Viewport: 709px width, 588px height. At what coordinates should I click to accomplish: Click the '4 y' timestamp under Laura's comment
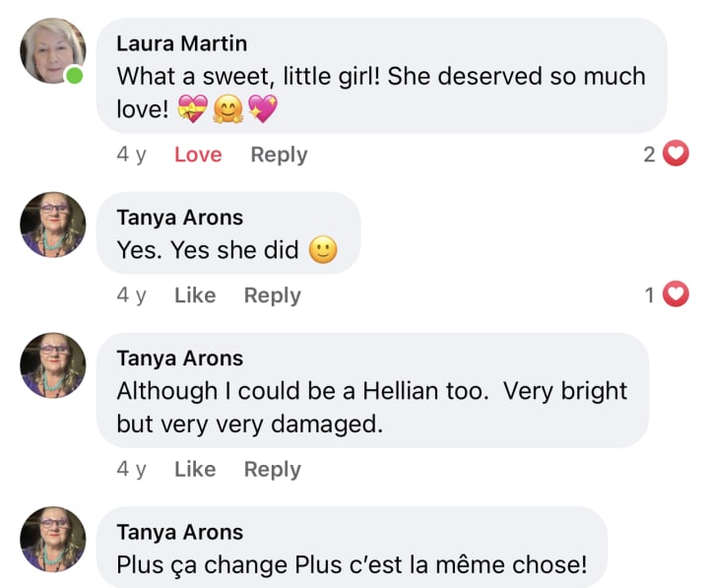(x=131, y=155)
